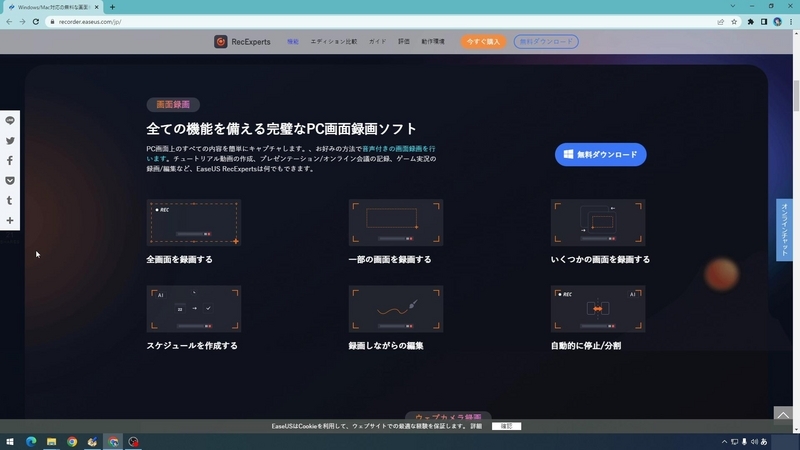Open Chrome three-dot menu
The height and width of the screenshot is (450, 800).
pos(791,22)
